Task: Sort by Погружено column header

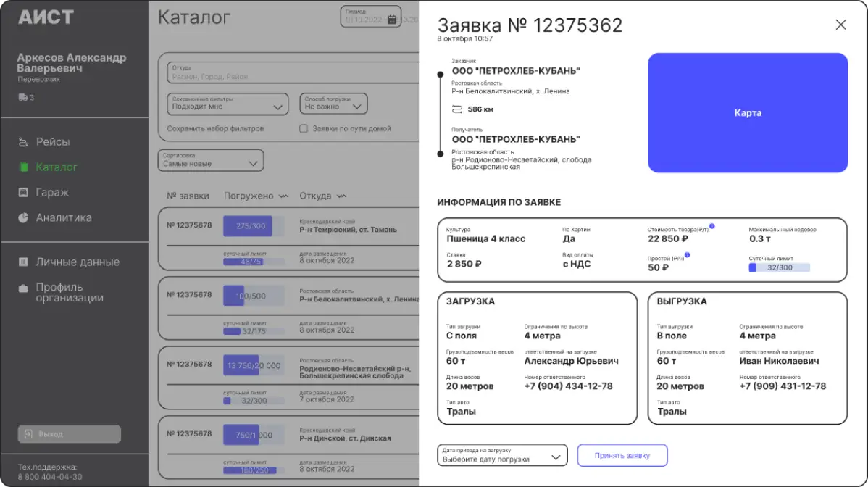Action: point(255,196)
